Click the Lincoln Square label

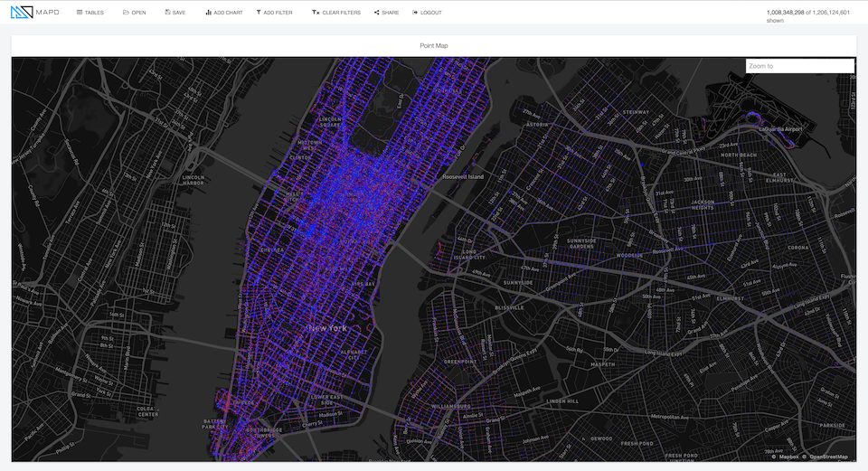point(331,122)
